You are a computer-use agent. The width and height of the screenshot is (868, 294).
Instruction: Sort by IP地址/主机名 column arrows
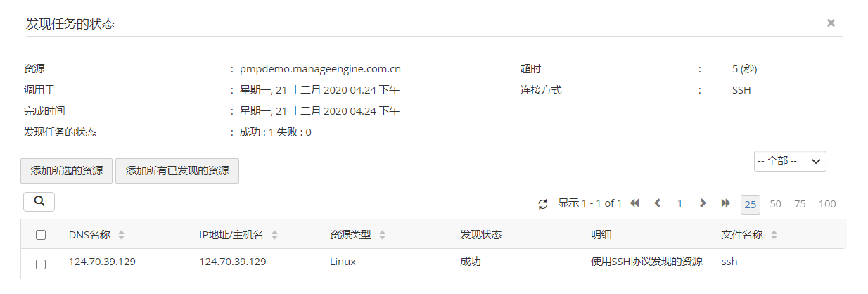click(274, 235)
